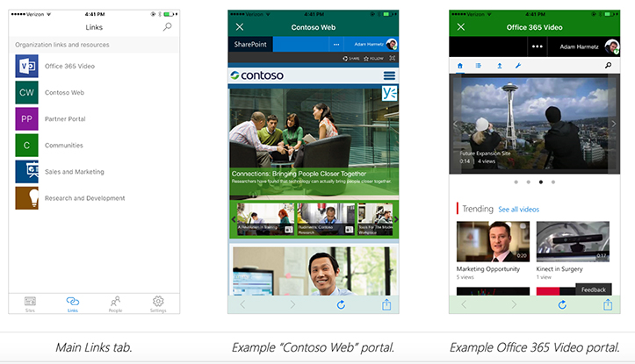The height and width of the screenshot is (364, 635).
Task: Play the Kinect in Surgery video thumbnail
Action: tap(573, 241)
